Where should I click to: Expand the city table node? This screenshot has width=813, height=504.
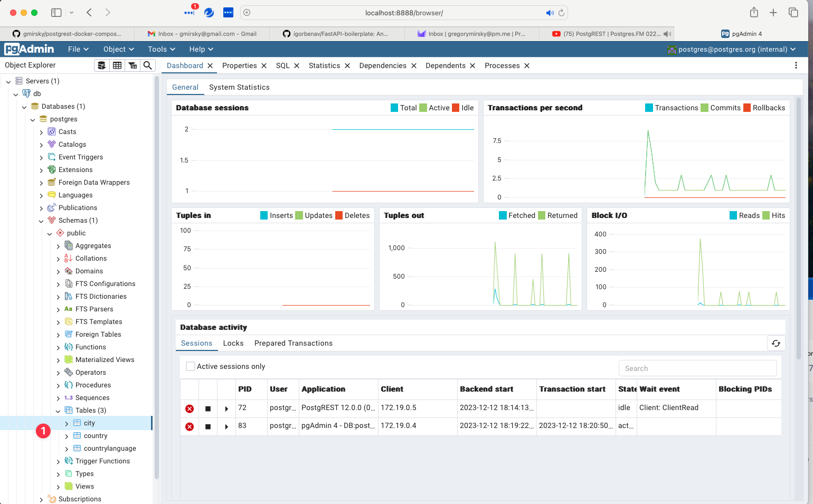pyautogui.click(x=67, y=423)
